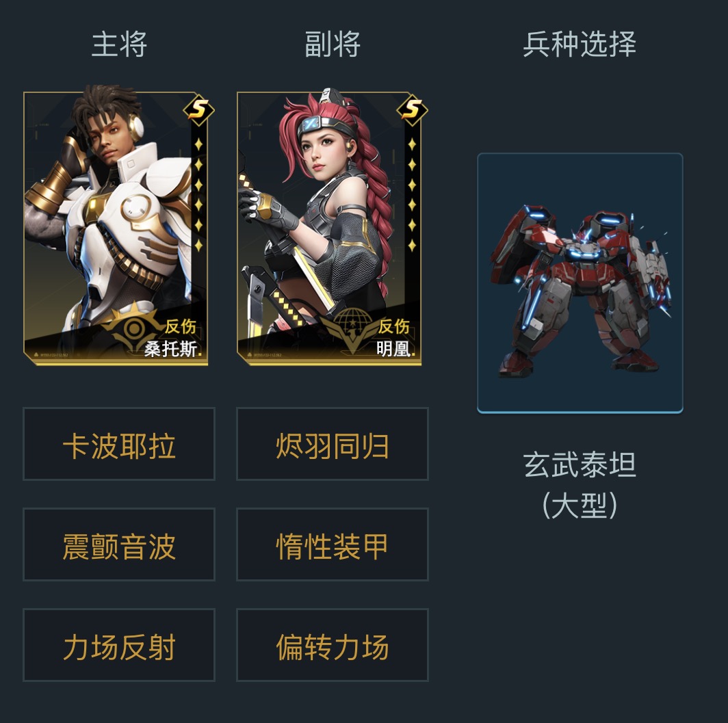Select the 玄武泰坦 mech unit image
Image resolution: width=728 pixels, height=723 pixels.
coord(580,282)
